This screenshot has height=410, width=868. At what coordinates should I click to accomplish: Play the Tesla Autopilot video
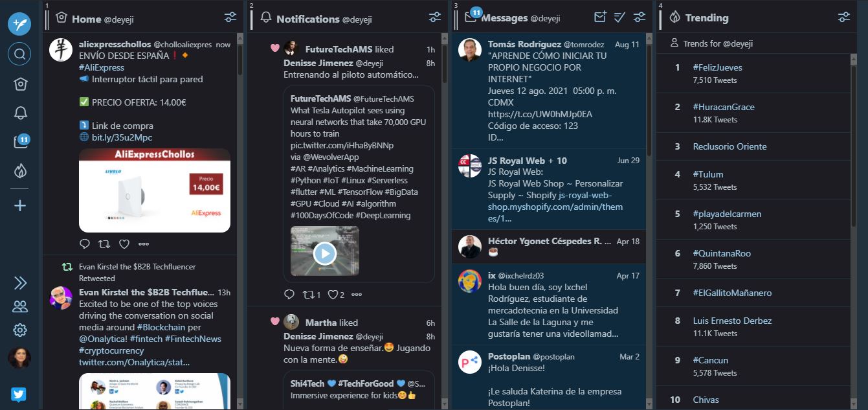(x=325, y=253)
